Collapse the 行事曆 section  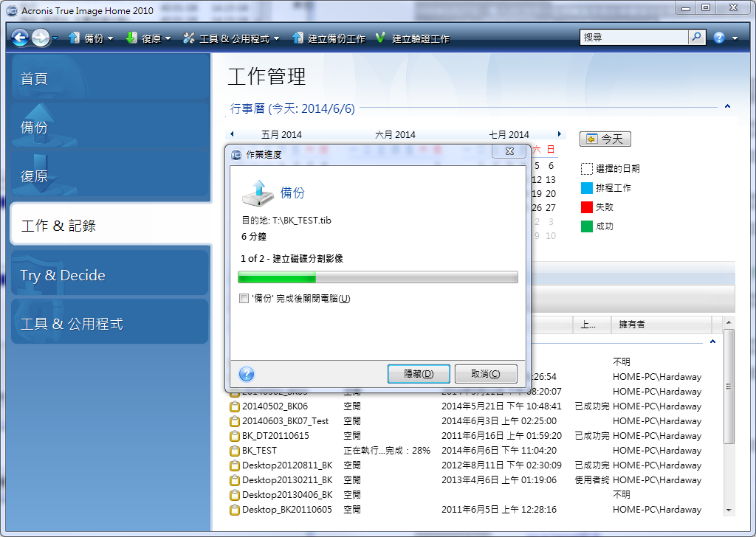[727, 106]
